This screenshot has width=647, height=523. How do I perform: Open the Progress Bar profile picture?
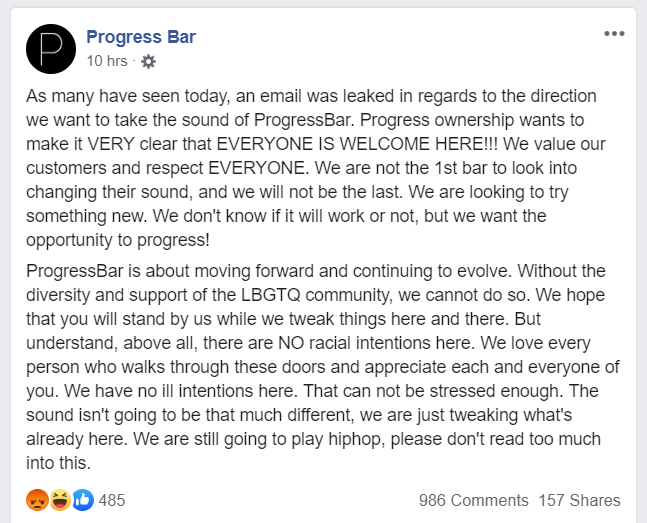coord(51,49)
